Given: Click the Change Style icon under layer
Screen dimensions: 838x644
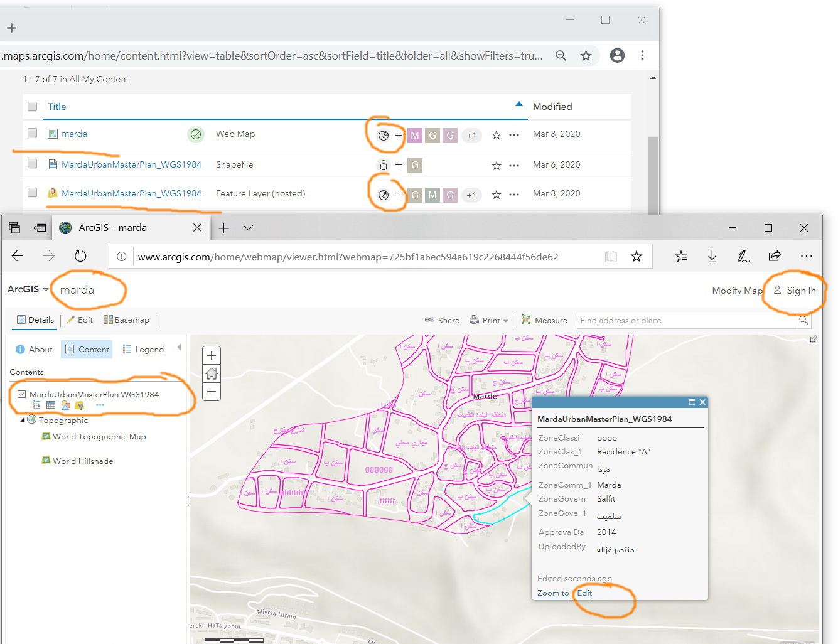Looking at the screenshot, I should point(65,405).
